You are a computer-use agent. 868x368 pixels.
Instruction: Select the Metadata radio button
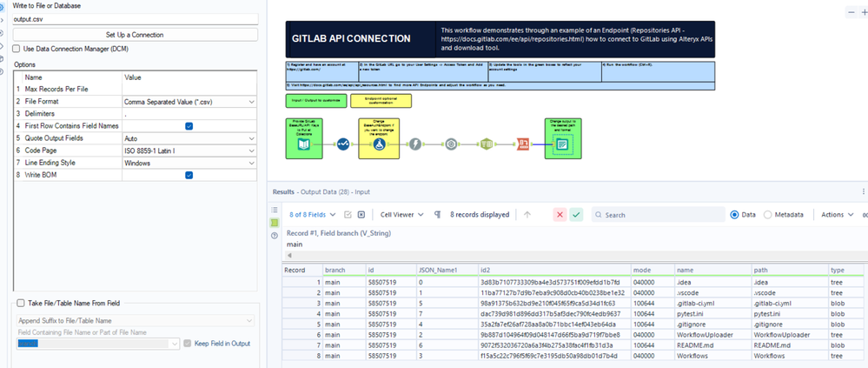(x=768, y=215)
